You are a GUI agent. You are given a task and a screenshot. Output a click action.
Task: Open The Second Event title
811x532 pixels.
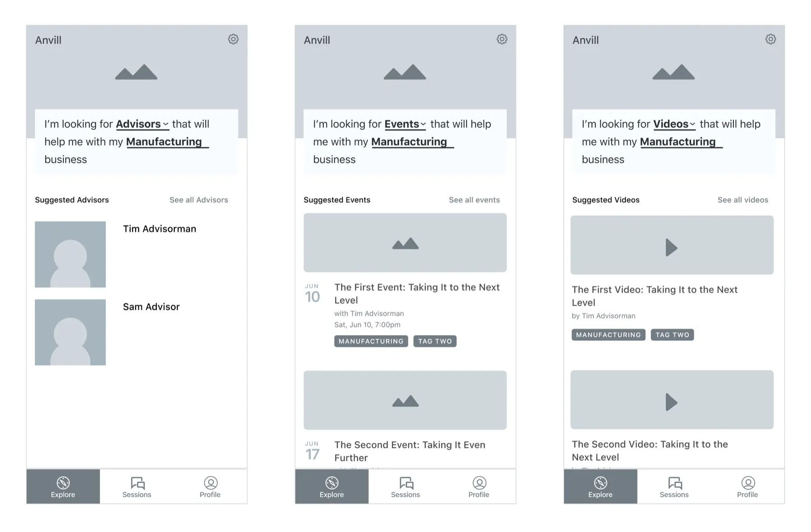pyautogui.click(x=410, y=451)
